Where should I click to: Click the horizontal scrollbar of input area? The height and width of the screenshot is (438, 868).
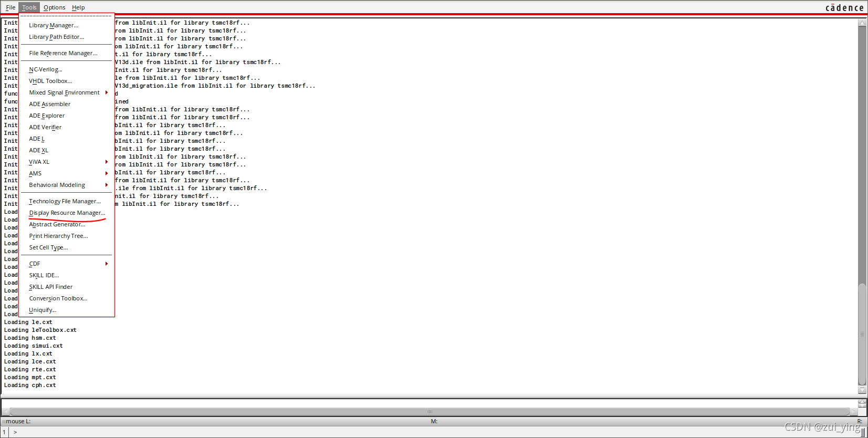point(430,411)
